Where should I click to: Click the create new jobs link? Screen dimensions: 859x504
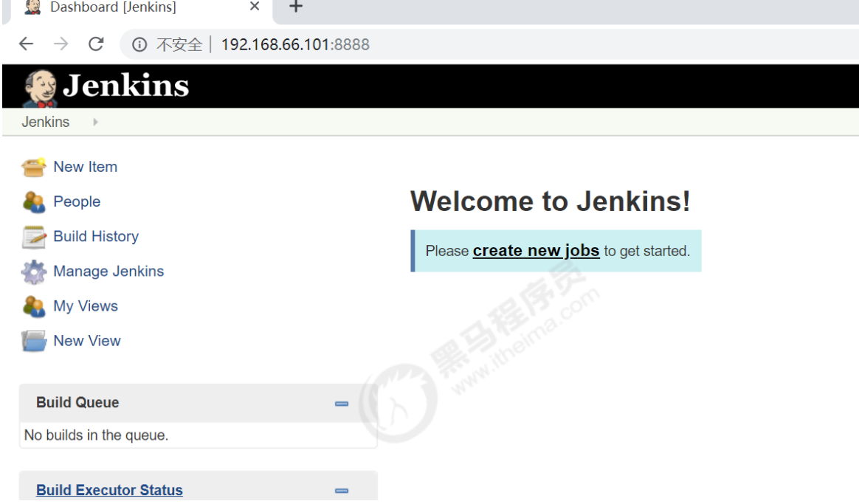click(x=536, y=251)
